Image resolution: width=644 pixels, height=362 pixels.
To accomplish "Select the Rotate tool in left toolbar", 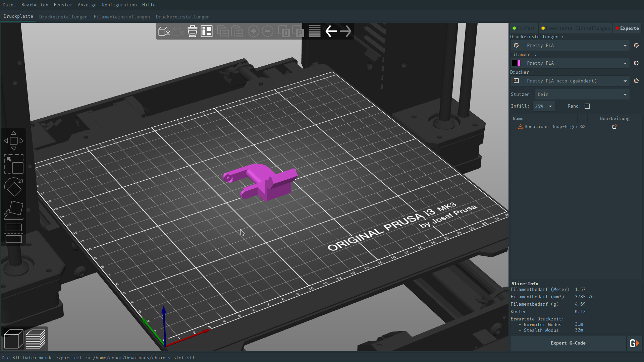I will tap(14, 187).
